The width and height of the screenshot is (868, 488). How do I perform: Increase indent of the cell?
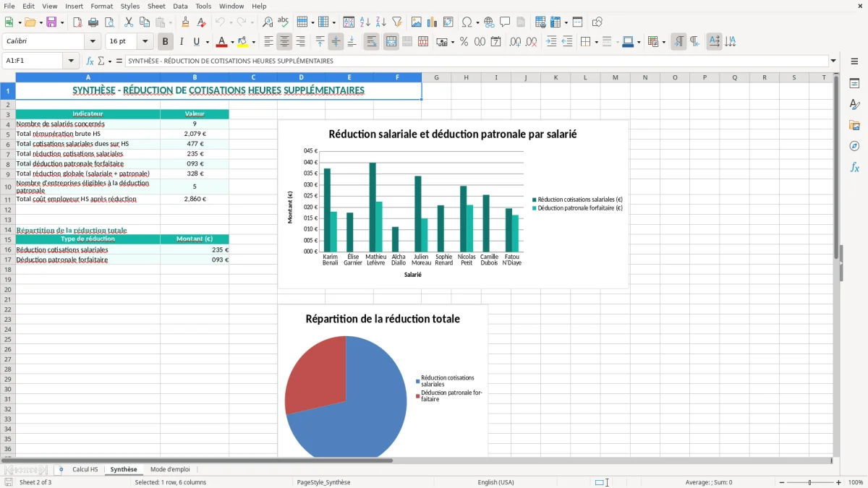(551, 42)
